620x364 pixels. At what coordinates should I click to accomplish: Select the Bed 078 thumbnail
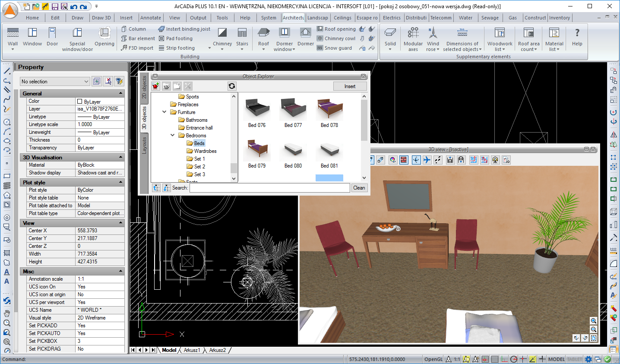point(329,109)
